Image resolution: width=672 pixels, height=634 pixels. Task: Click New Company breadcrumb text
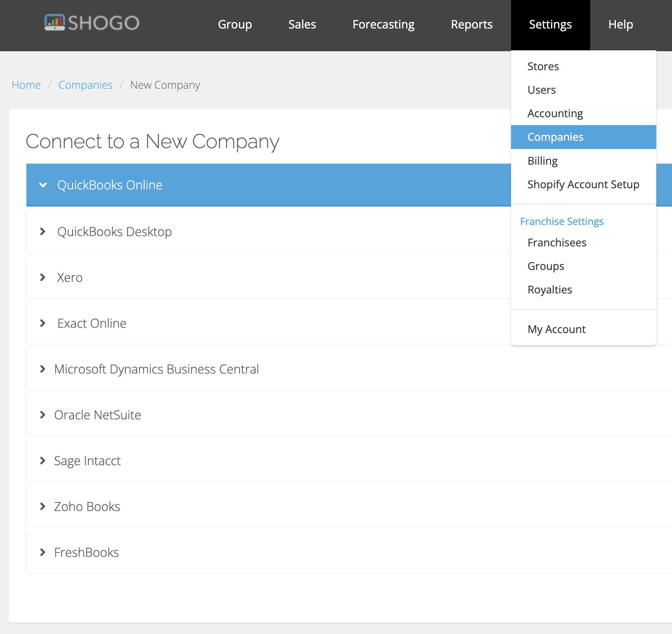(x=165, y=85)
